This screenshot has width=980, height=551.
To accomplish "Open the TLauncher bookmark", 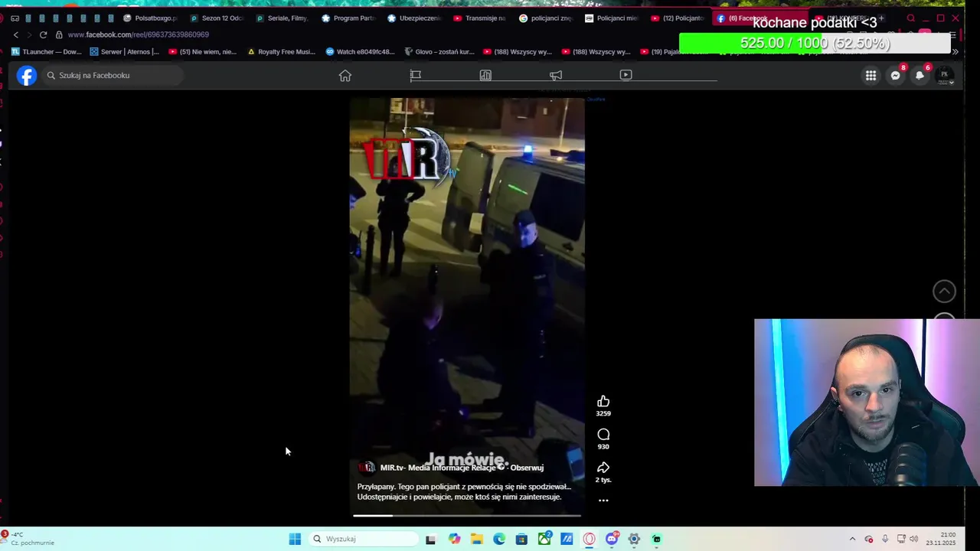I will (46, 52).
